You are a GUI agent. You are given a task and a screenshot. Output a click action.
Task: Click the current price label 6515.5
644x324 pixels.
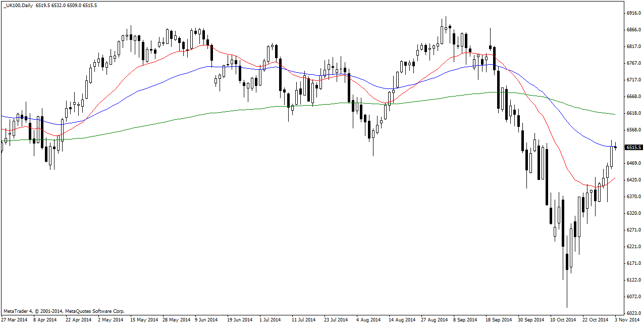pos(633,148)
